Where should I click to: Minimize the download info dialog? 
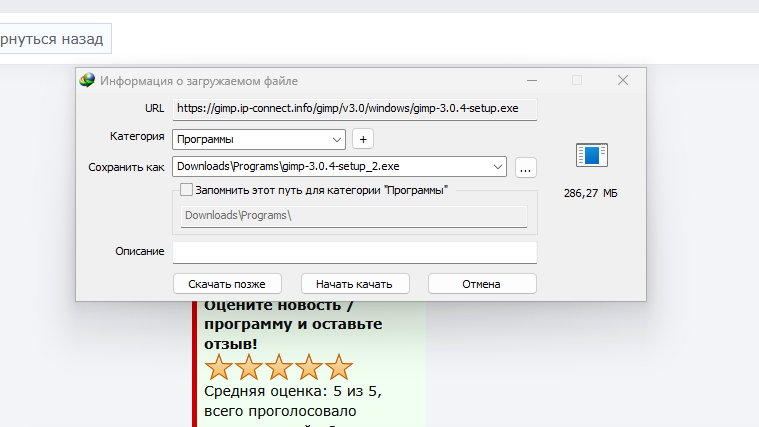[532, 80]
